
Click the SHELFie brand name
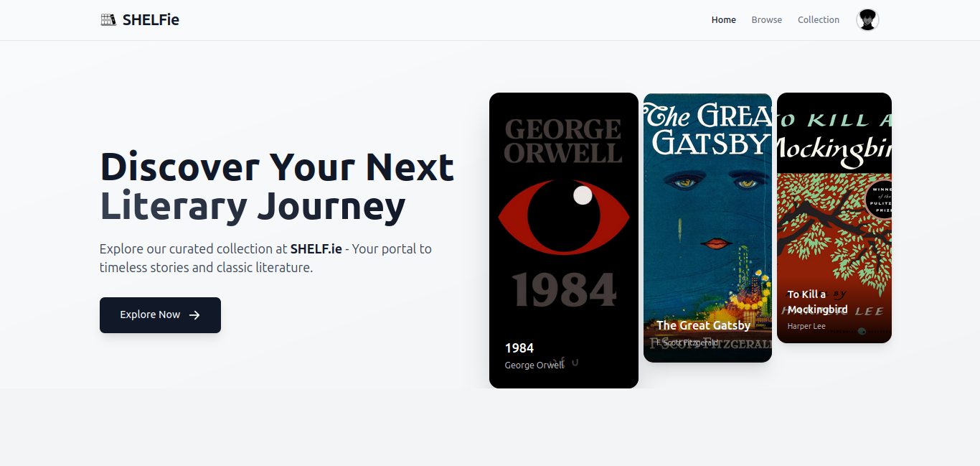click(x=151, y=20)
